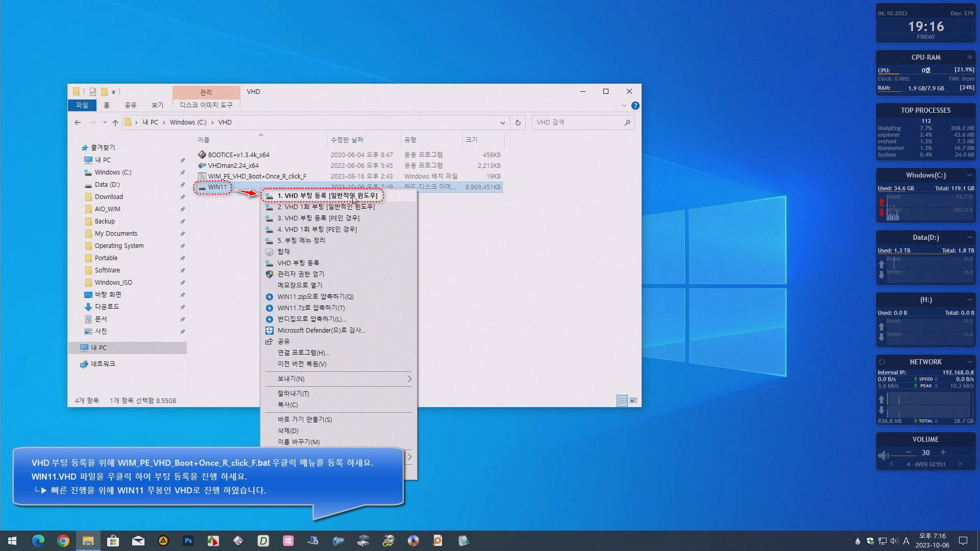Open the Mail app on taskbar

138,541
